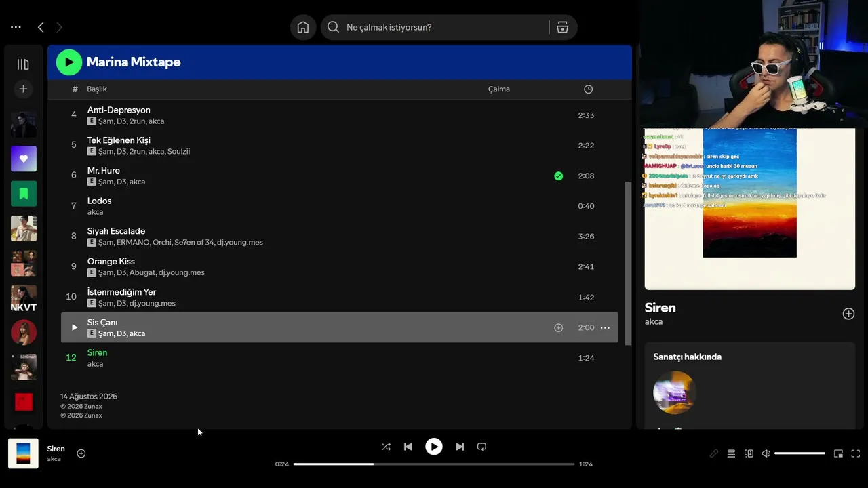Go forward with the right arrow
The height and width of the screenshot is (488, 868).
click(59, 27)
